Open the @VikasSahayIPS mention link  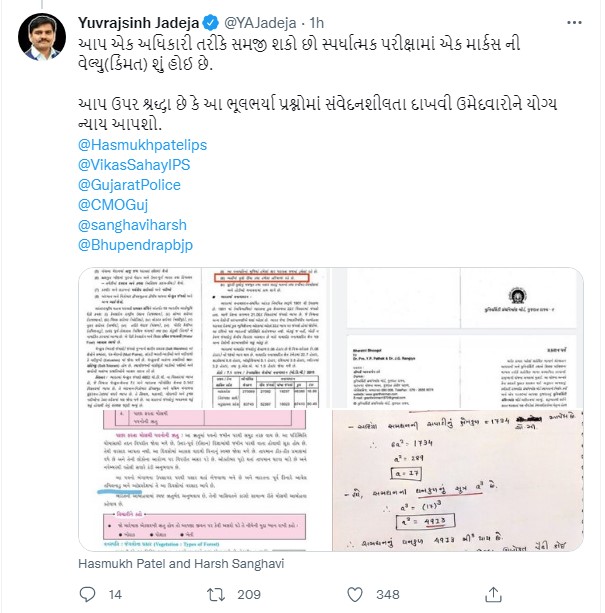pyautogui.click(x=134, y=165)
